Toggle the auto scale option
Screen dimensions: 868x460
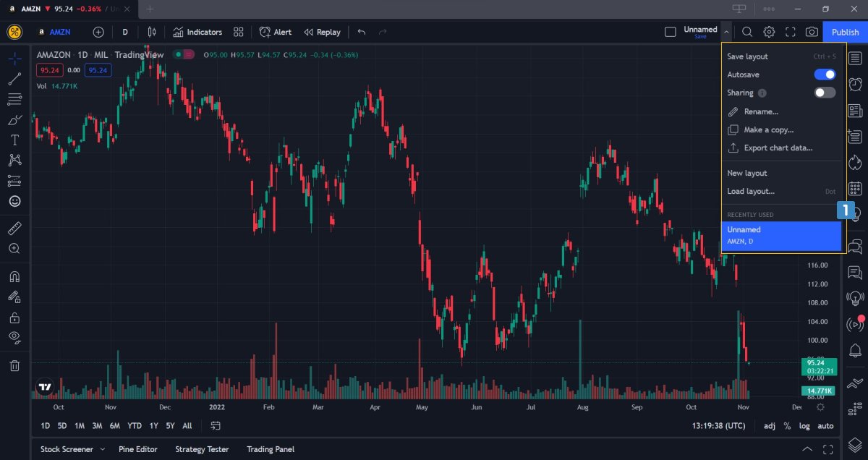[x=825, y=426]
